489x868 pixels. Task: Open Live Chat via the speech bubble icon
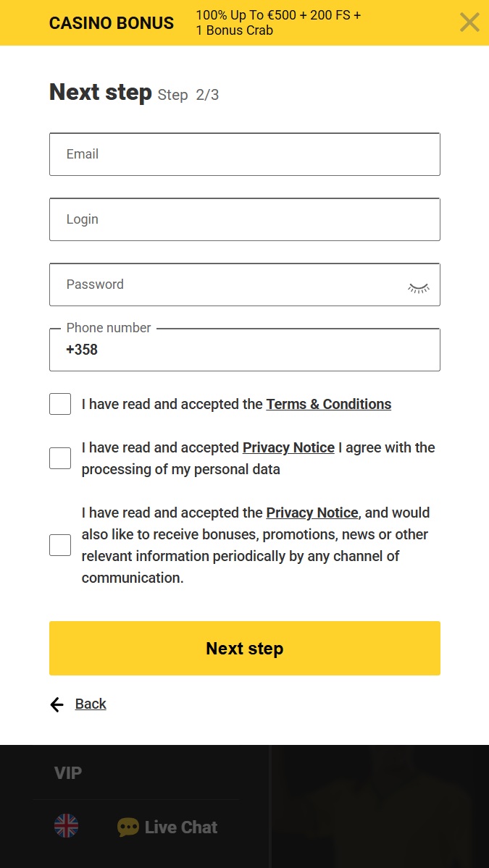click(x=128, y=826)
